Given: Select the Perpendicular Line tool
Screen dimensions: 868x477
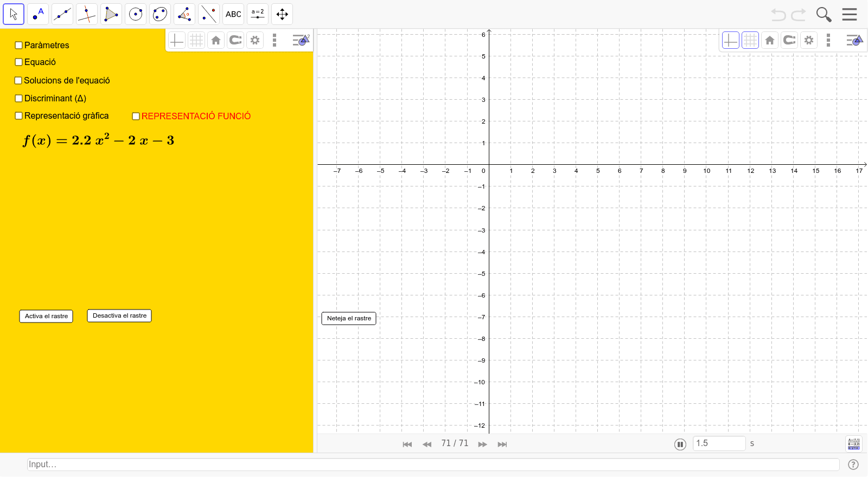Looking at the screenshot, I should pyautogui.click(x=87, y=14).
